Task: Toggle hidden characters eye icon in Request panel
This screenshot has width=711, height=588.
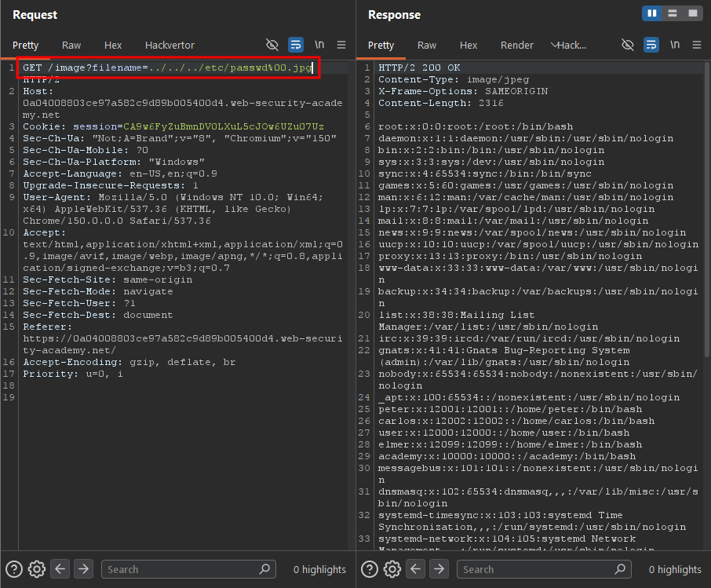Action: [272, 45]
